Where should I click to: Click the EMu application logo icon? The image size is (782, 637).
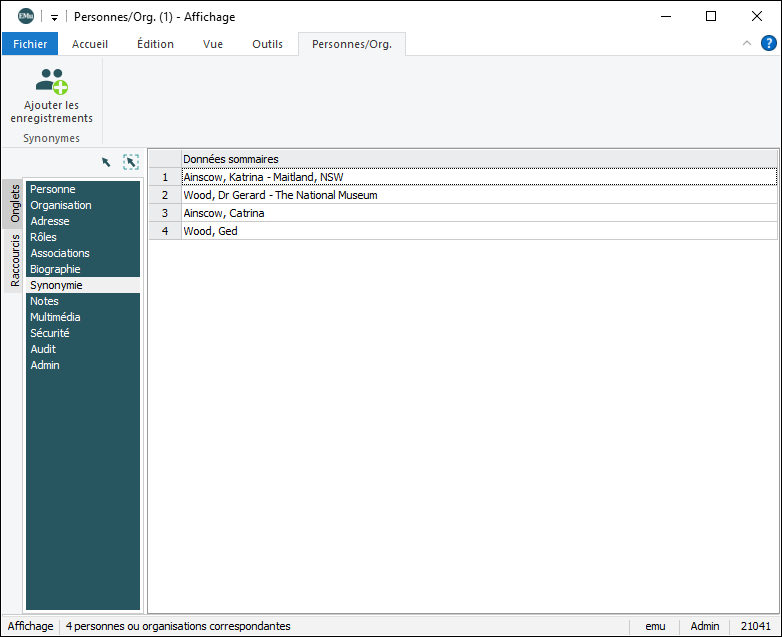click(26, 16)
